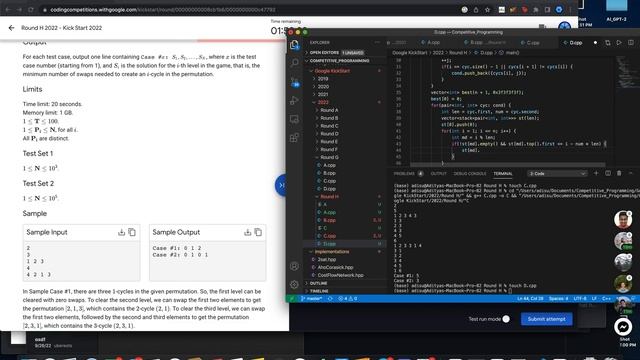Click 'Ln 44, Col 28' in status bar
640x360 pixels.
pyautogui.click(x=530, y=299)
